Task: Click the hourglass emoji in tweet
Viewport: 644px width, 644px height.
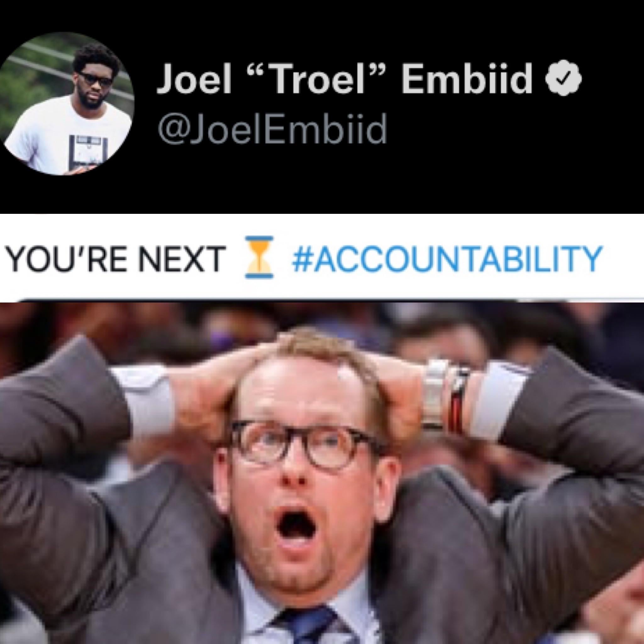Action: (x=259, y=257)
